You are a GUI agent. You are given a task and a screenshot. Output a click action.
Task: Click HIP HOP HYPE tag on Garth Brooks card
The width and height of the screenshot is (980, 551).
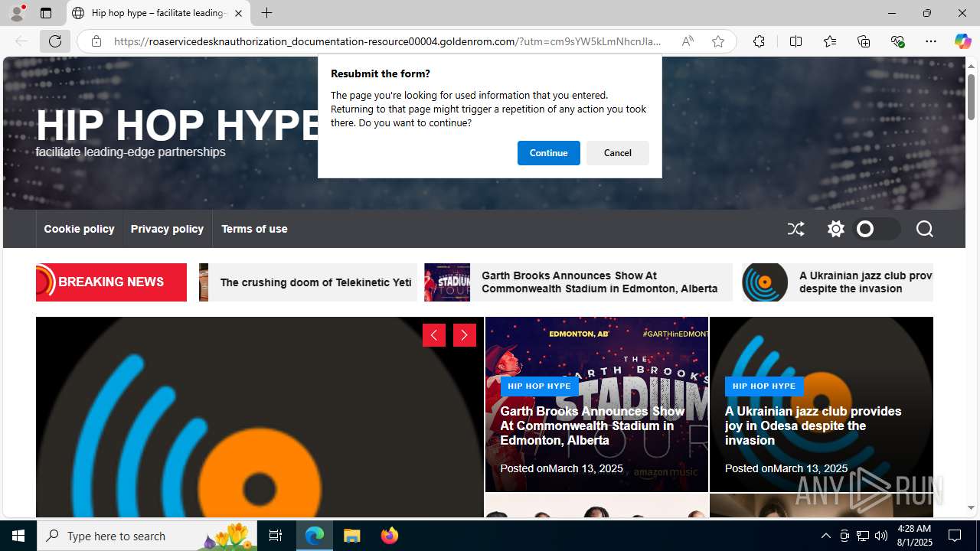point(539,386)
